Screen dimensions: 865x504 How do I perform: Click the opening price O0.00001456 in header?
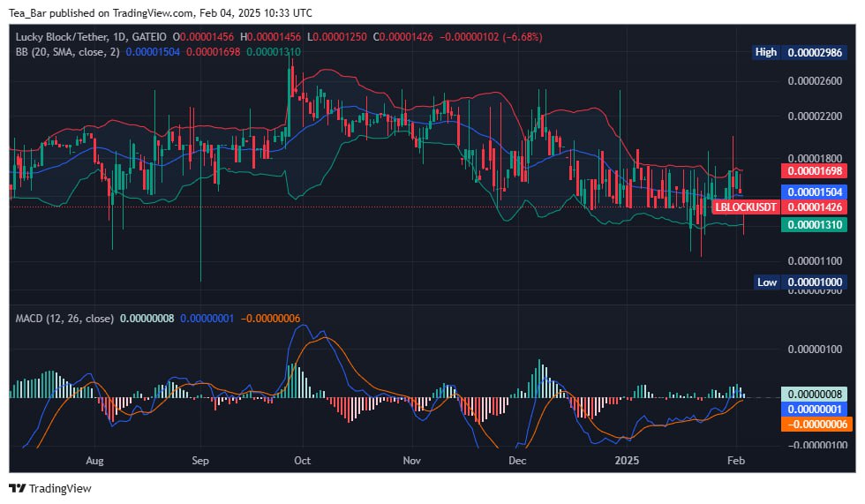point(203,37)
